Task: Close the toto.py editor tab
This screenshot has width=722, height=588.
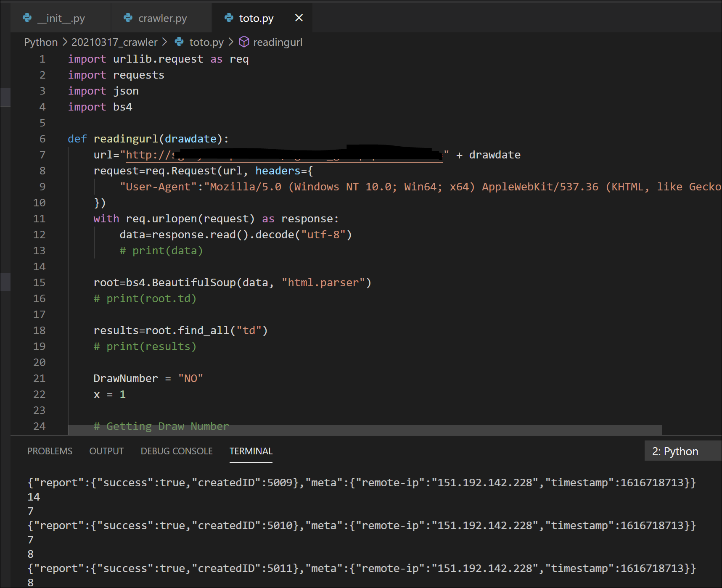Action: click(299, 18)
